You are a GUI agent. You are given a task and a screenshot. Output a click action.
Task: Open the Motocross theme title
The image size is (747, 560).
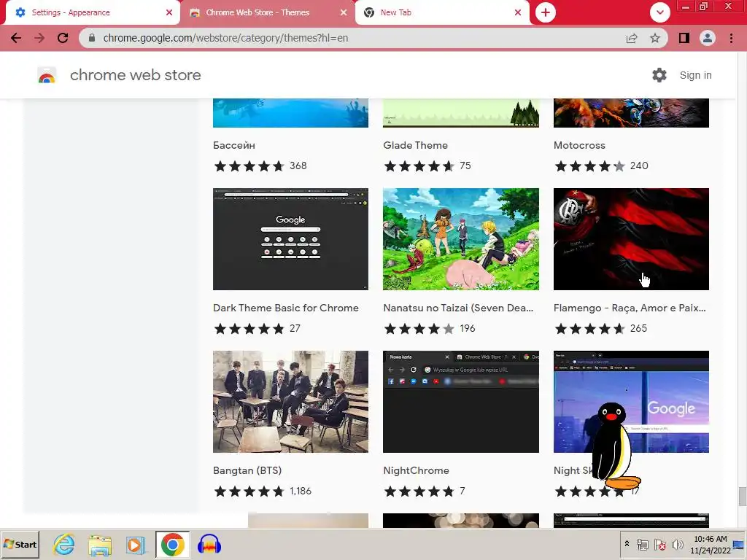point(579,145)
